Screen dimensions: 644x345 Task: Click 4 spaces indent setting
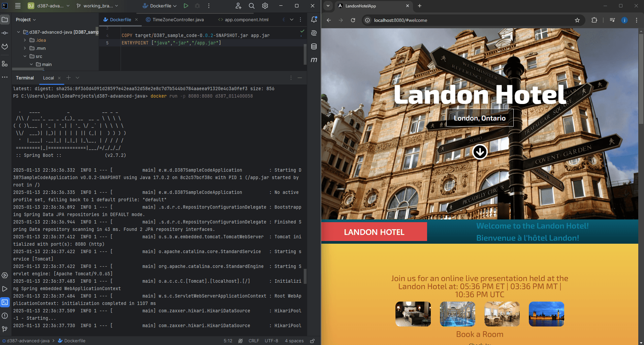pyautogui.click(x=294, y=341)
